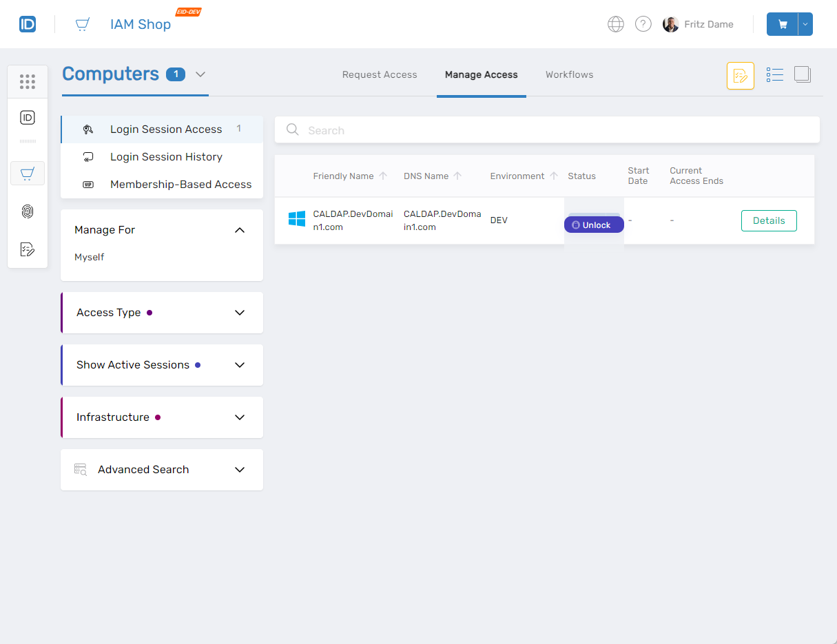This screenshot has width=837, height=644.
Task: Click the help question mark icon
Action: point(643,23)
